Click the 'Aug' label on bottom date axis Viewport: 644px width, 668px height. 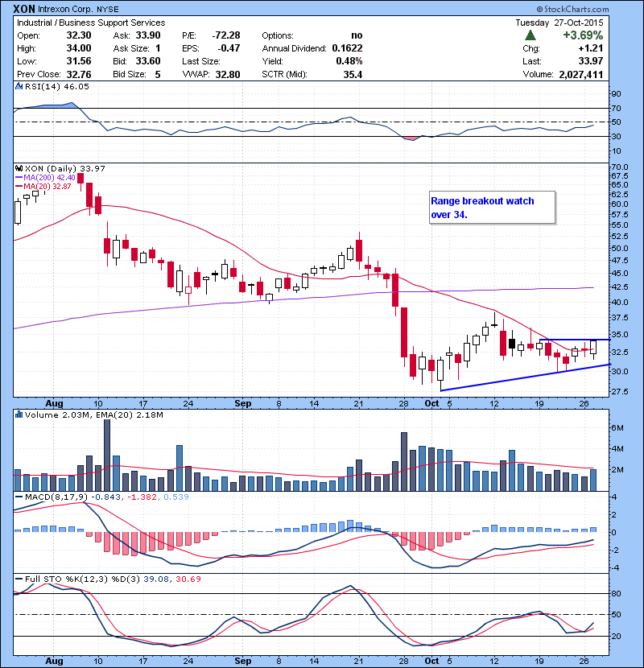[54, 661]
